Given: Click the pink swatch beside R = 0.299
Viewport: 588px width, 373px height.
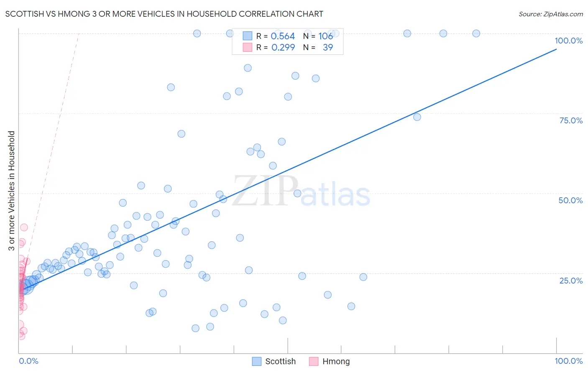Looking at the screenshot, I should [248, 47].
